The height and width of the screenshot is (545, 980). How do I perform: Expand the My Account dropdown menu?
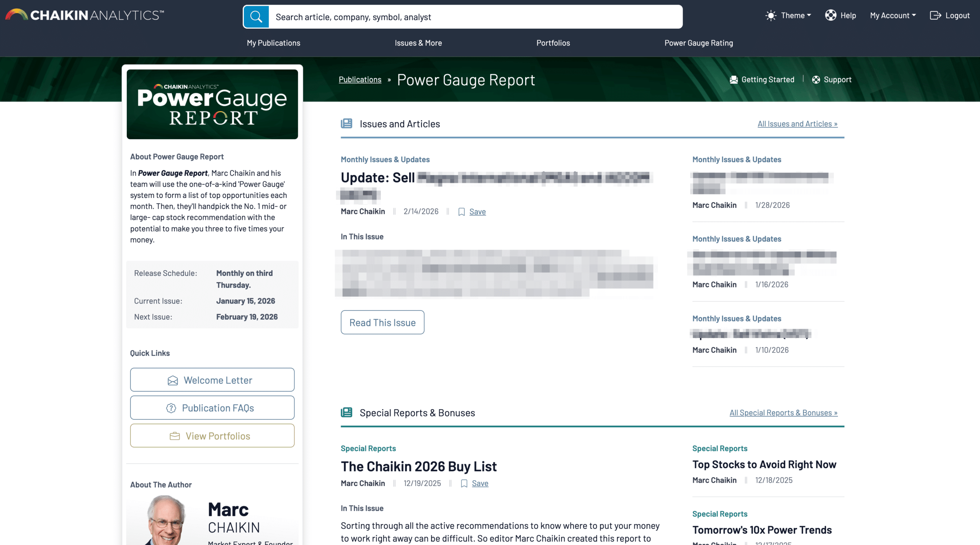coord(893,15)
